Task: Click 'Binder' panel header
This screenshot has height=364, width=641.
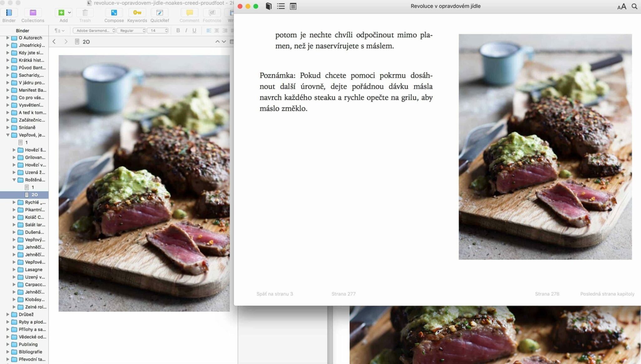Action: (23, 31)
